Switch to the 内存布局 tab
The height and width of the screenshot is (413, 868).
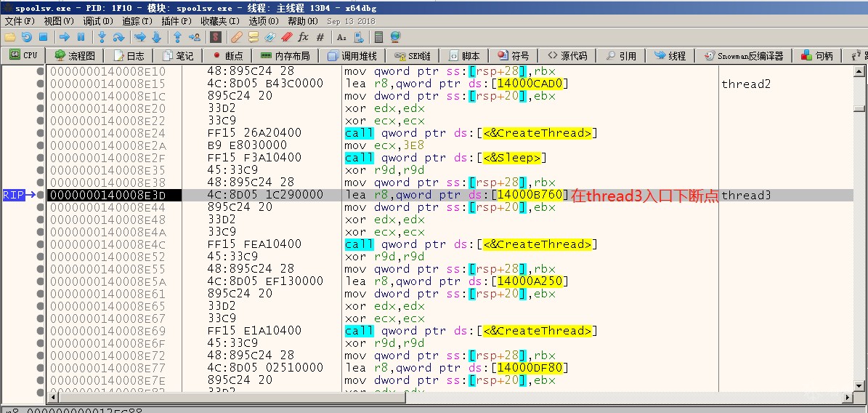coord(285,56)
